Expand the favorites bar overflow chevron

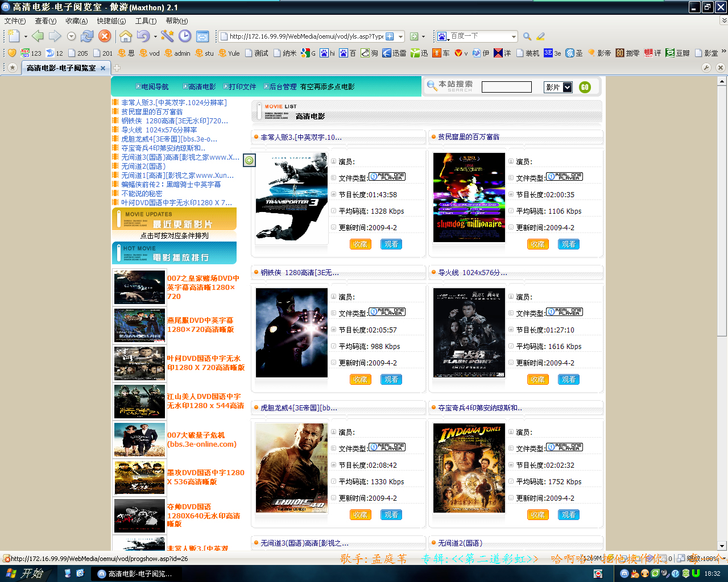click(x=723, y=51)
